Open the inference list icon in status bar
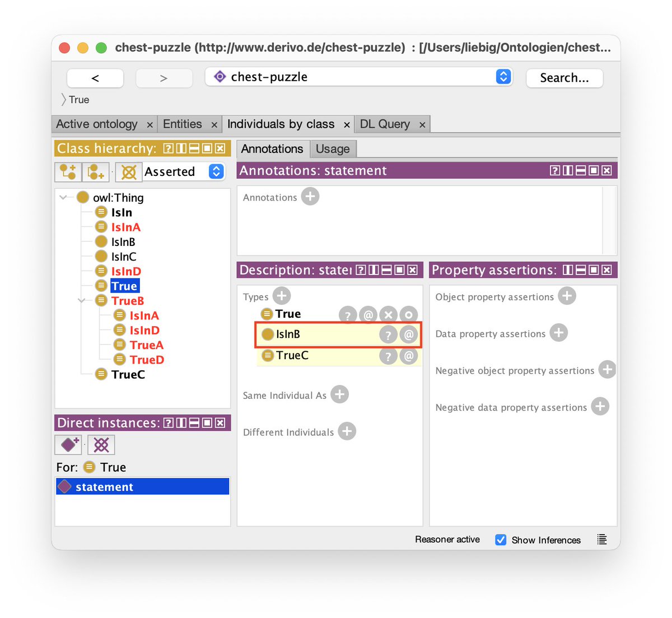 pyautogui.click(x=602, y=540)
